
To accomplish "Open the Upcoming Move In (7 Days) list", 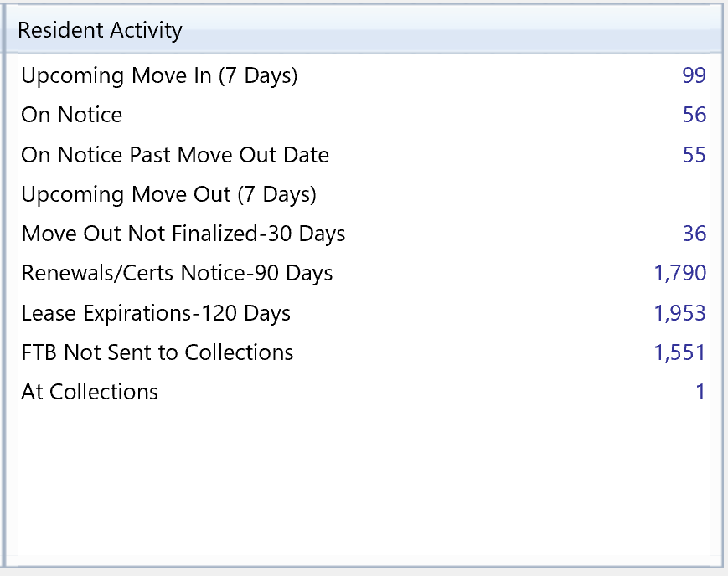I will tap(159, 75).
